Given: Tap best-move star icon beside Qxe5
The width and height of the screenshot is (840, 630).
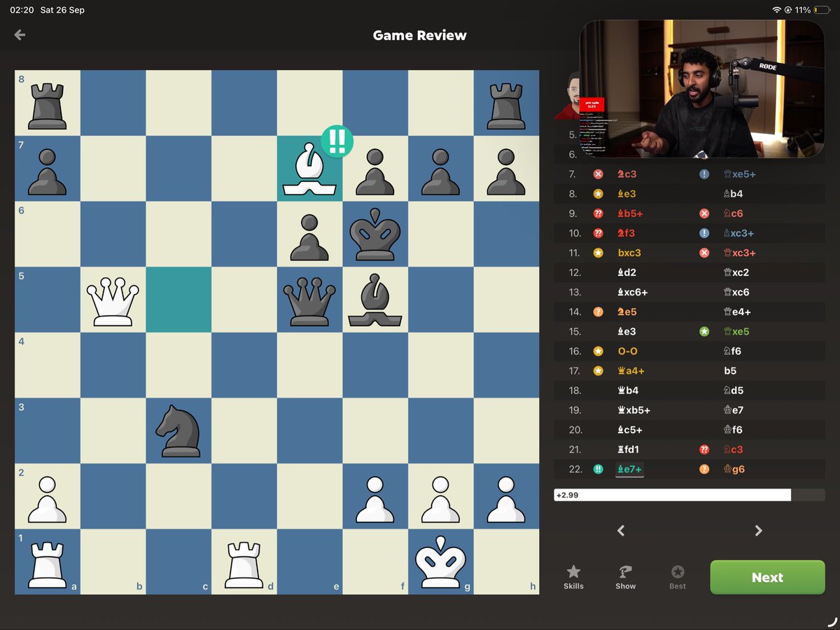Looking at the screenshot, I should [704, 331].
